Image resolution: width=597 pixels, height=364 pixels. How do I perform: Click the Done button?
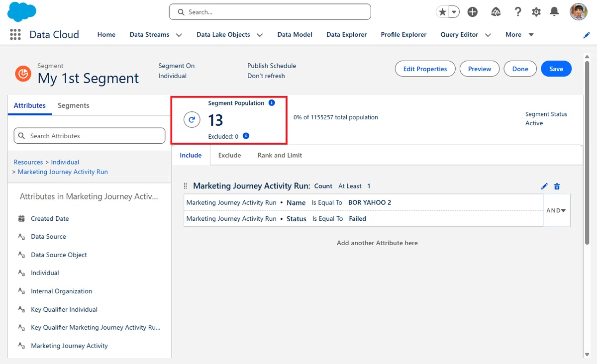pos(520,69)
